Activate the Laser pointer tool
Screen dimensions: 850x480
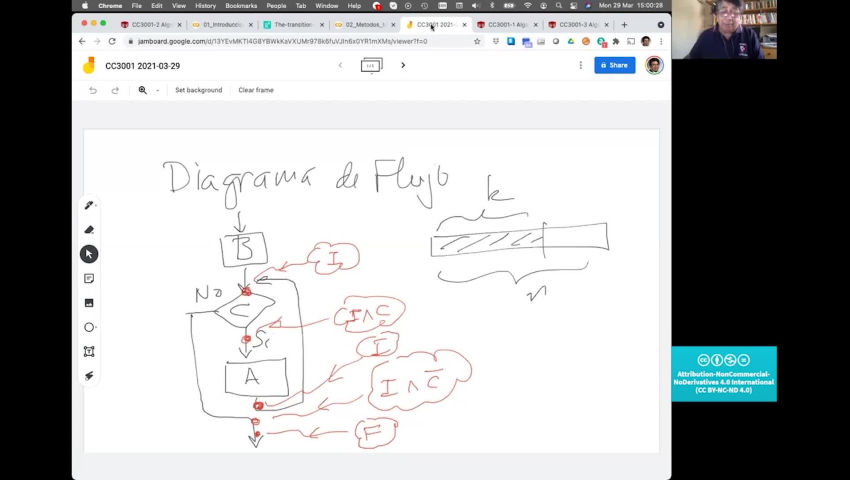(x=89, y=375)
